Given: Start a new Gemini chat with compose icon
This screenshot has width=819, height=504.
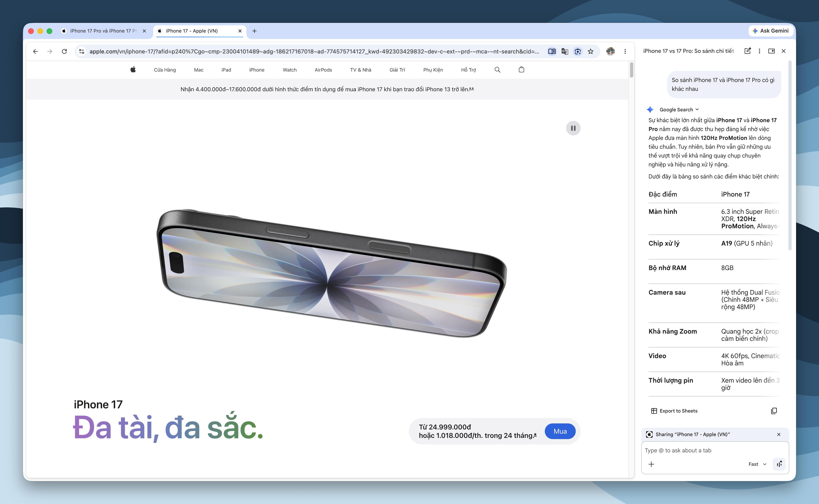Looking at the screenshot, I should point(748,51).
